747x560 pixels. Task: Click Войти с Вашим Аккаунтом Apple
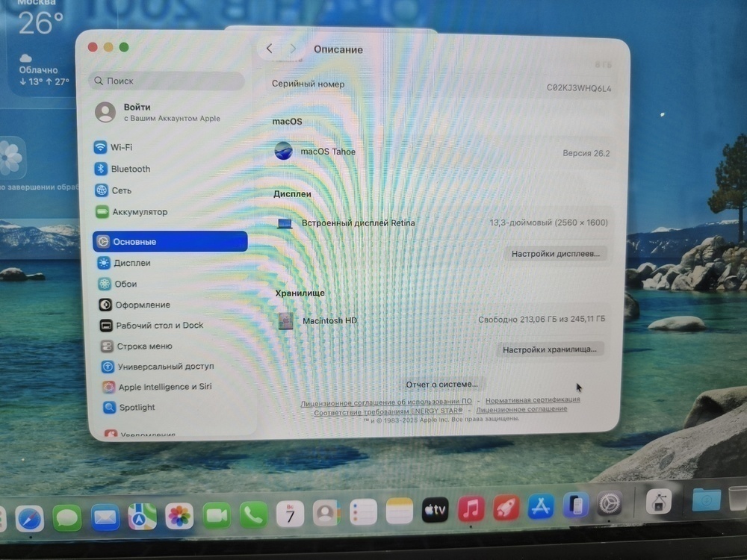tap(158, 113)
